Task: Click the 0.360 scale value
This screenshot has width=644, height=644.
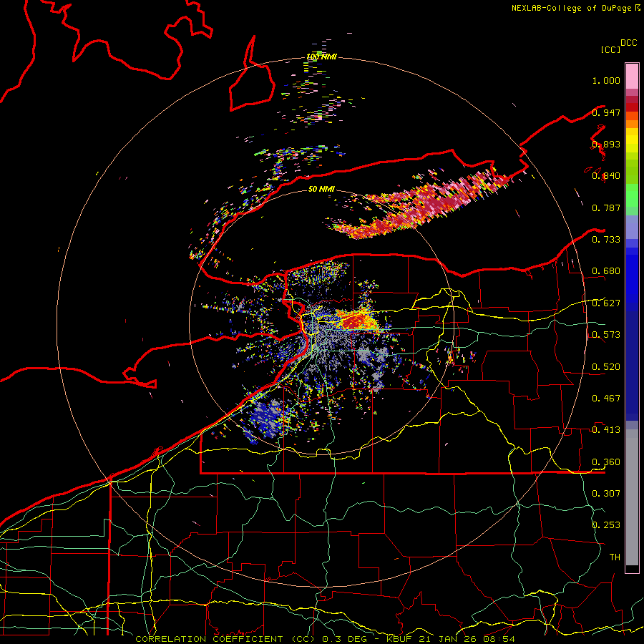Action: pyautogui.click(x=606, y=462)
